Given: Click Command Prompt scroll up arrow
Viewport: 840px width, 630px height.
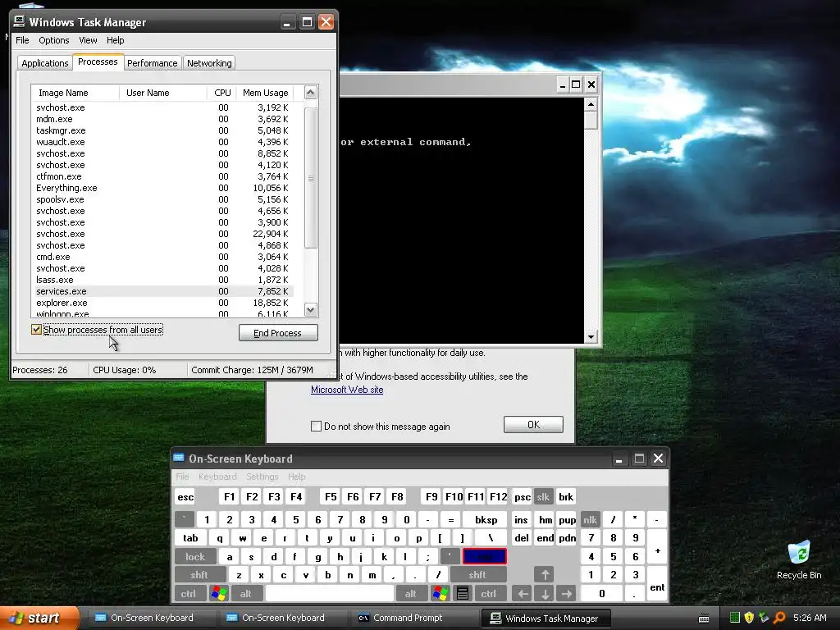Looking at the screenshot, I should click(x=591, y=104).
